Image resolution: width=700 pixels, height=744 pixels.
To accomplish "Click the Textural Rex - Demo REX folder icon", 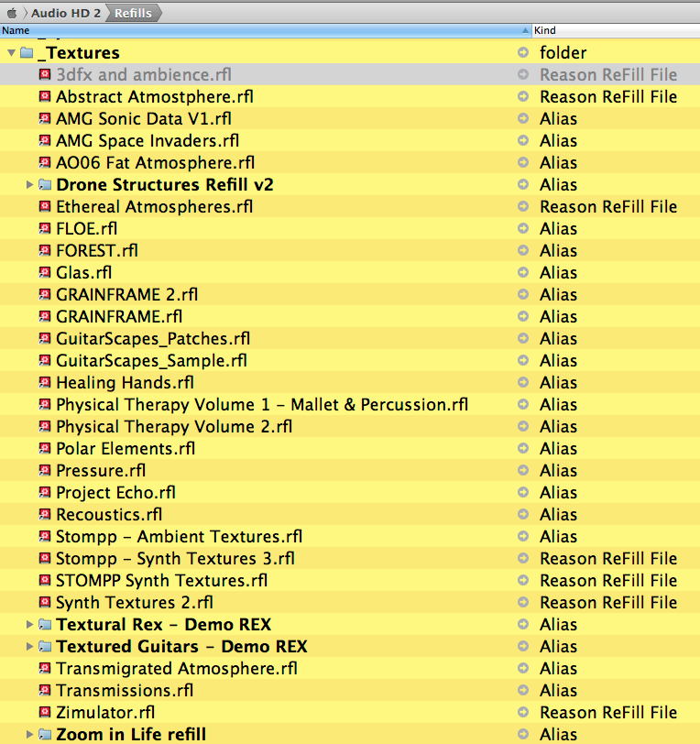I will pos(45,624).
